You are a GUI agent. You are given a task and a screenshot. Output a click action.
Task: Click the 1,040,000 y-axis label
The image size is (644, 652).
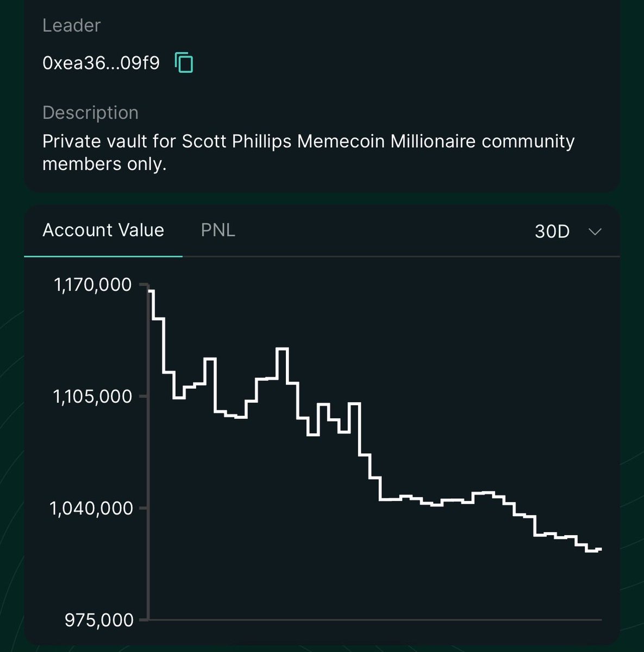click(x=91, y=509)
